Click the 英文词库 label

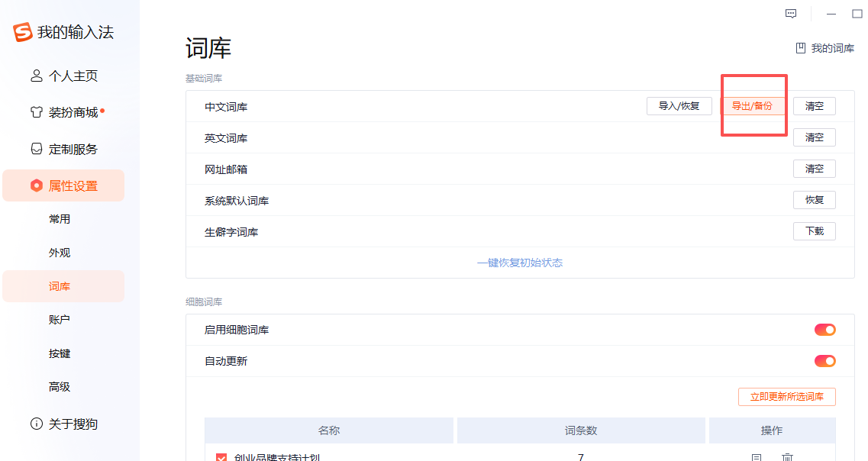pyautogui.click(x=226, y=138)
